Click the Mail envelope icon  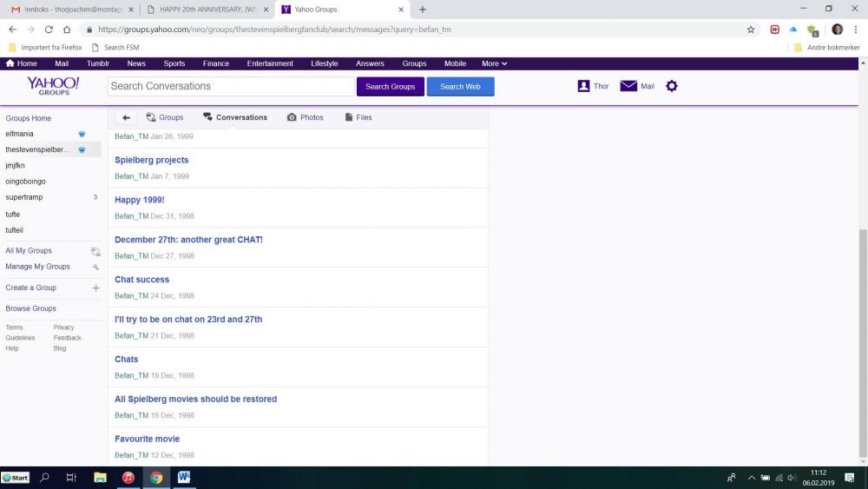[628, 86]
